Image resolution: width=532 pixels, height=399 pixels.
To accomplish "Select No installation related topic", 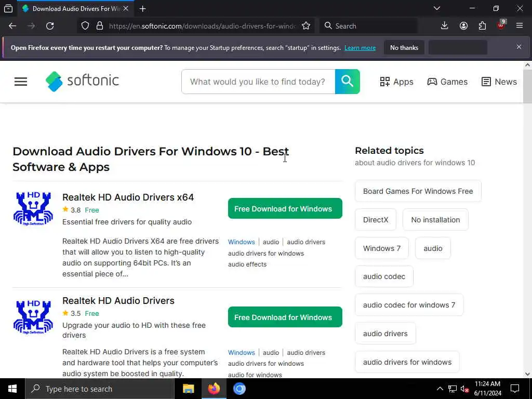I will tap(435, 220).
